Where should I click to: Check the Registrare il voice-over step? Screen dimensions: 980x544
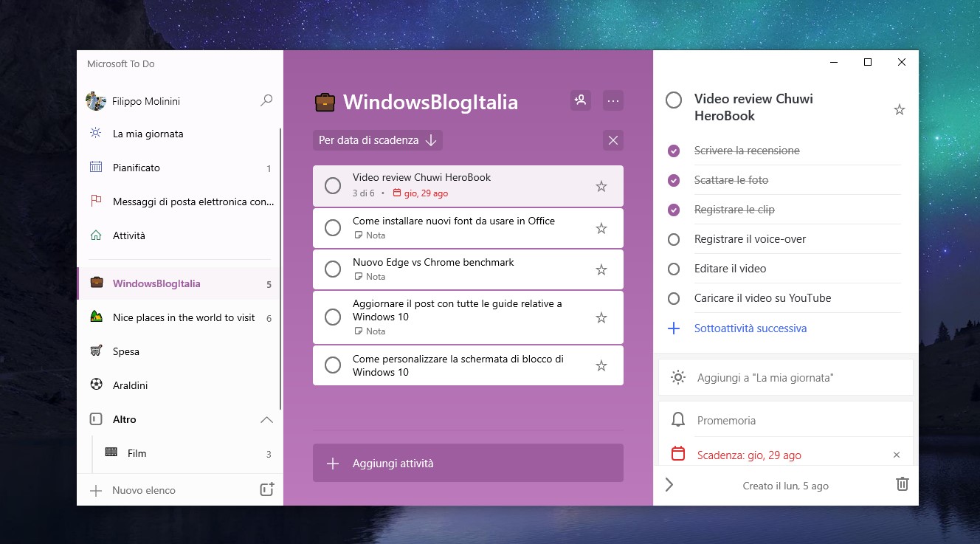pyautogui.click(x=673, y=239)
